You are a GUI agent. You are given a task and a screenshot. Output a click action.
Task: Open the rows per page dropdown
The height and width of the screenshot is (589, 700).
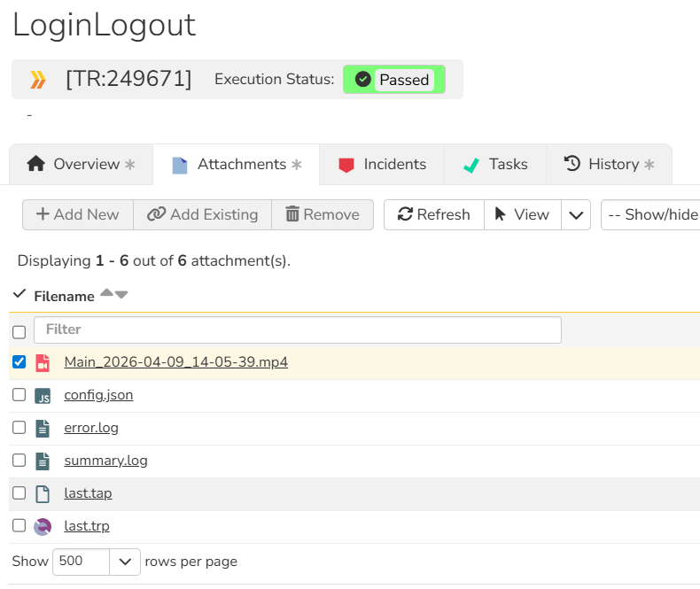tap(125, 562)
